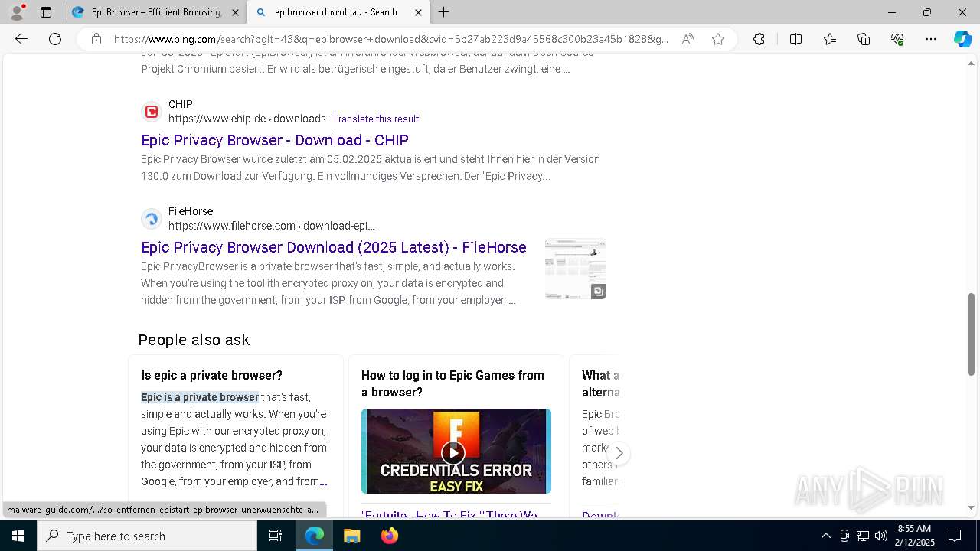
Task: Open the Extensions puzzle icon
Action: [x=759, y=39]
